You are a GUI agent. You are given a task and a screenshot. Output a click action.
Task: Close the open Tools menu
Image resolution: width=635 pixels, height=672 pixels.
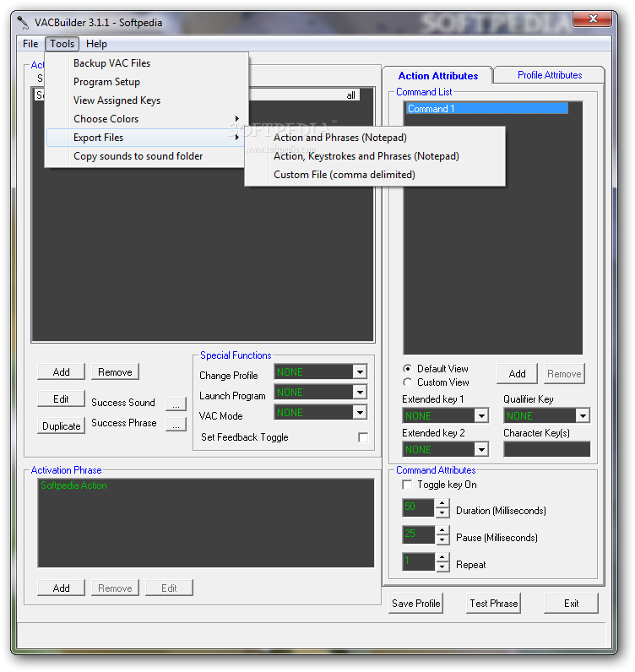(62, 44)
